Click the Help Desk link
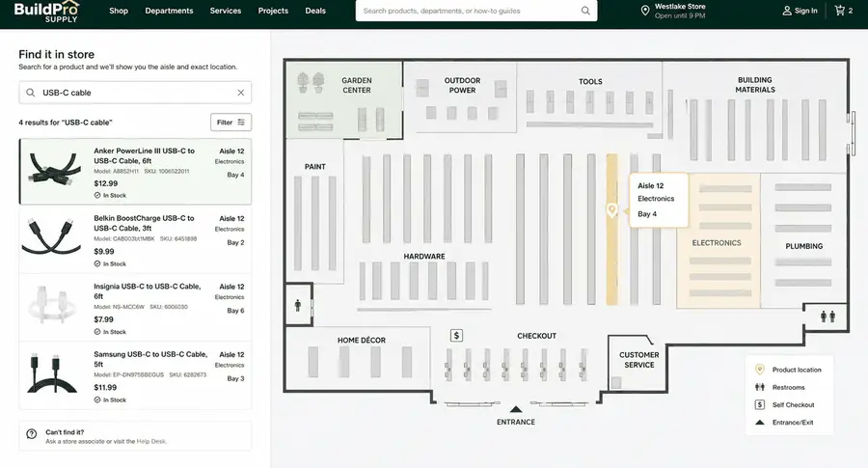Screen dimensions: 868x468 coord(151,441)
